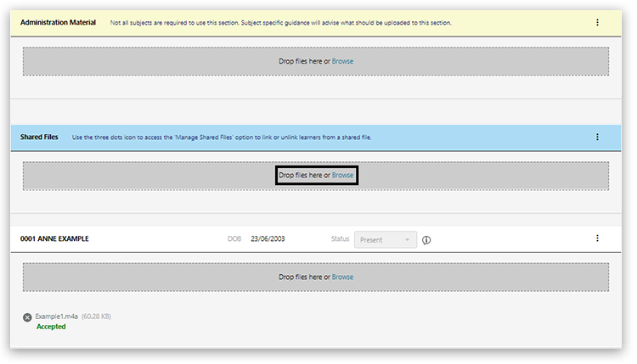Click Browse link under Shared Files

342,176
